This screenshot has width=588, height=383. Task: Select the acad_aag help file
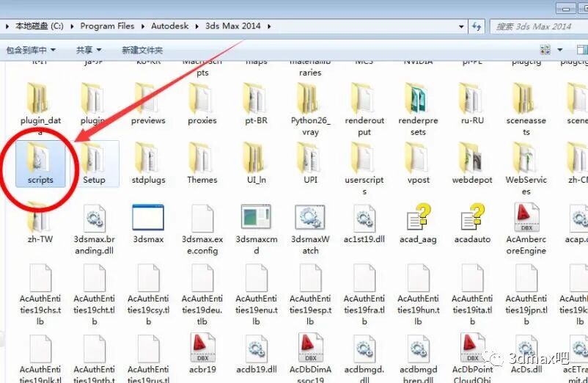tap(418, 223)
